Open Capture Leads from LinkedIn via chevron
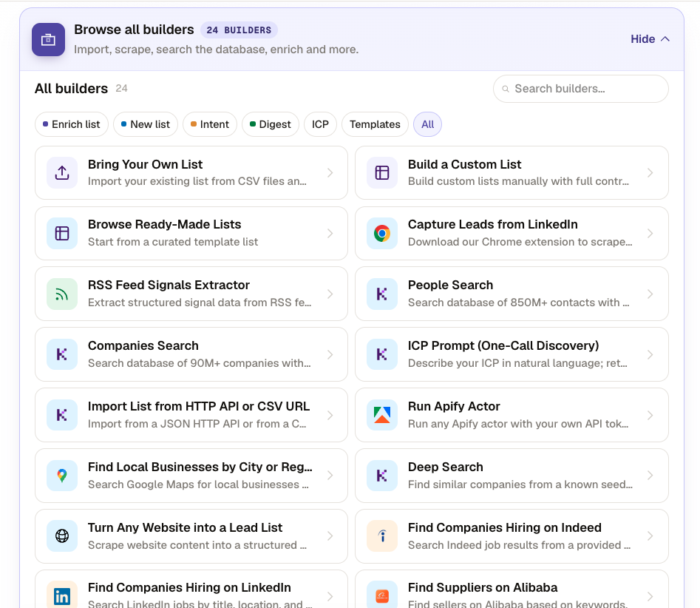This screenshot has height=608, width=700. [x=650, y=233]
